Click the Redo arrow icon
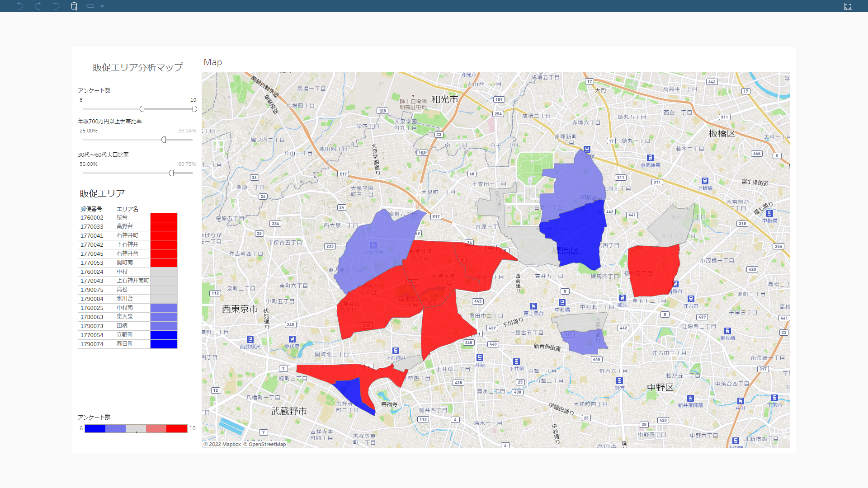This screenshot has width=868, height=488. (x=38, y=6)
